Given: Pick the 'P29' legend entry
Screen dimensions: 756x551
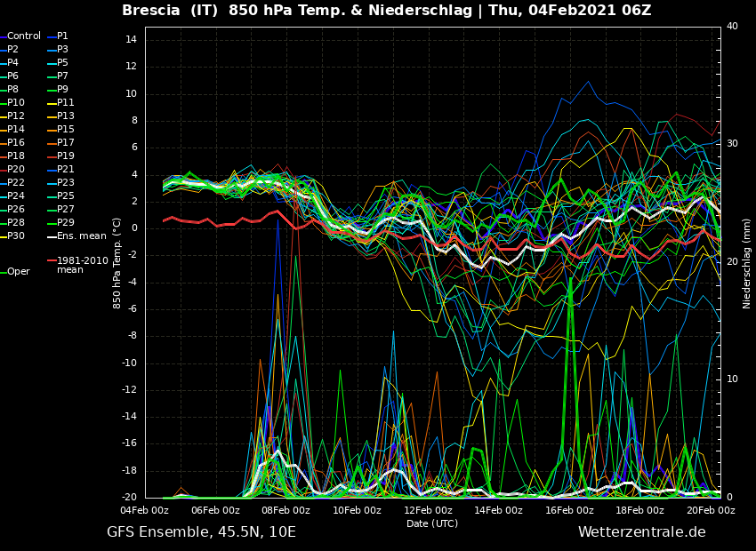Looking at the screenshot, I should (60, 222).
